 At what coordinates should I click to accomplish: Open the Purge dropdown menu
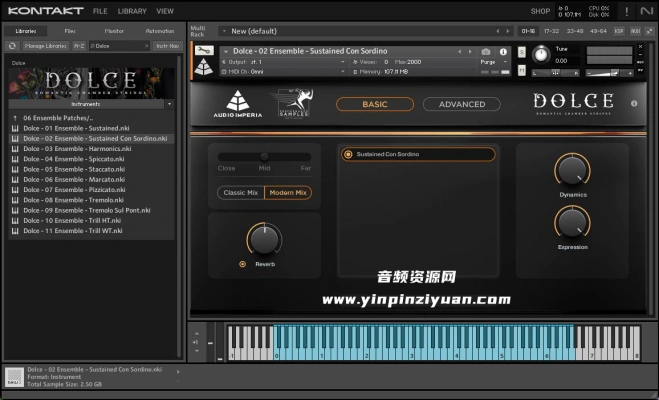(x=494, y=62)
